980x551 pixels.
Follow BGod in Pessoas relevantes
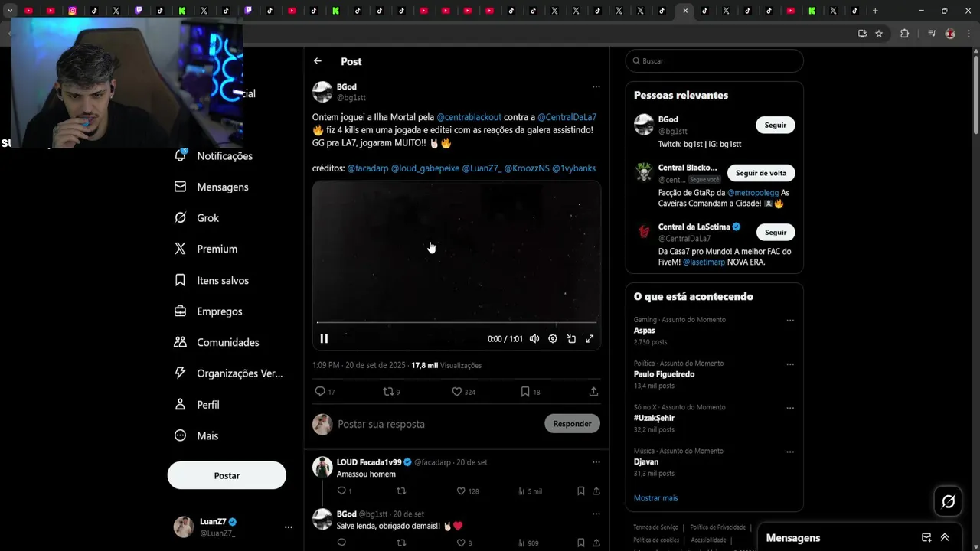point(775,125)
